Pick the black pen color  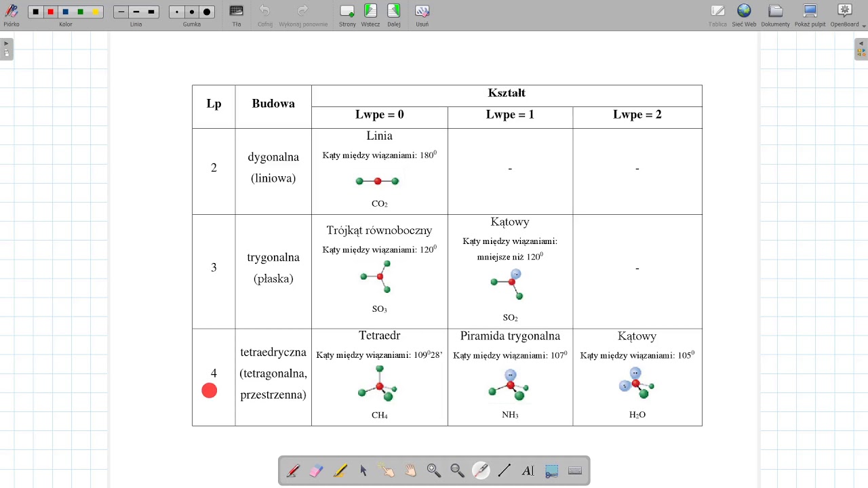click(36, 12)
